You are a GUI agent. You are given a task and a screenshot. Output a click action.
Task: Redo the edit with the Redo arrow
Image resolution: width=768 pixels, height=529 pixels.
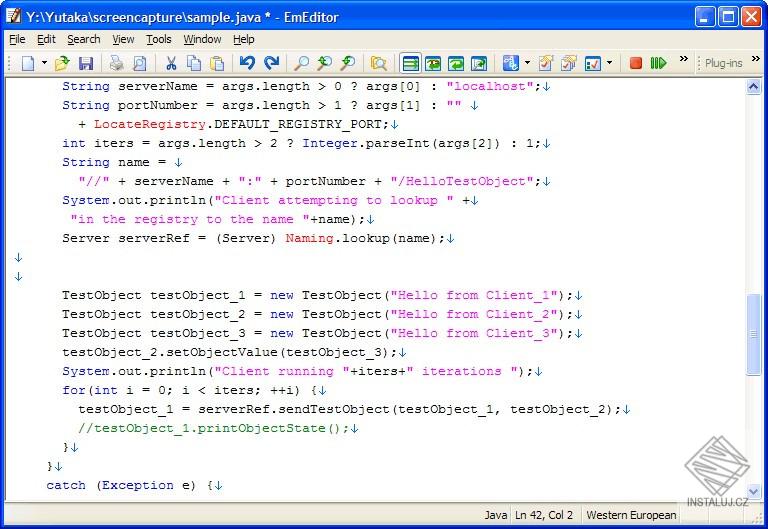click(x=271, y=63)
